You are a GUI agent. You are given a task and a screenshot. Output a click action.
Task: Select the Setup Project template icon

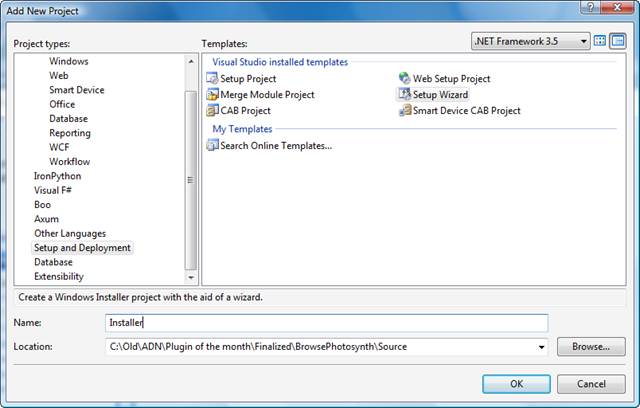(212, 79)
